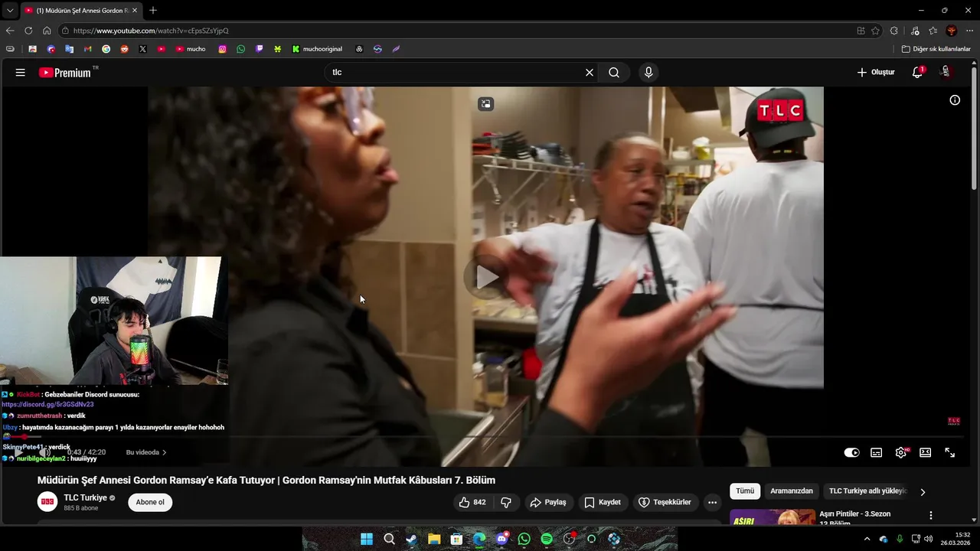Open taskbar volume speaker icon

(x=928, y=539)
